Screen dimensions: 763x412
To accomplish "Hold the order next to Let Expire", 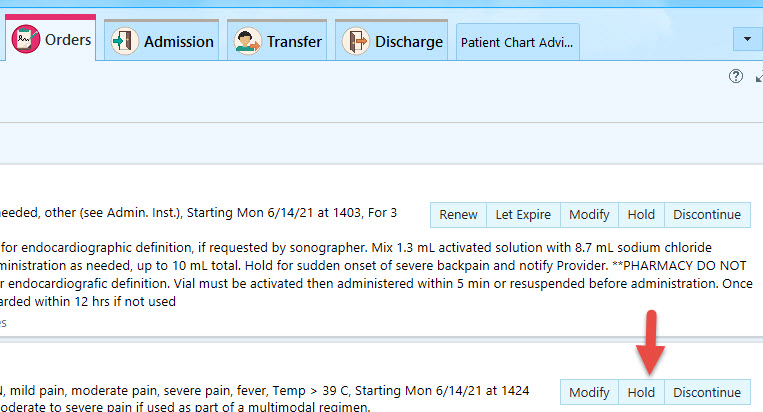I will coord(641,215).
